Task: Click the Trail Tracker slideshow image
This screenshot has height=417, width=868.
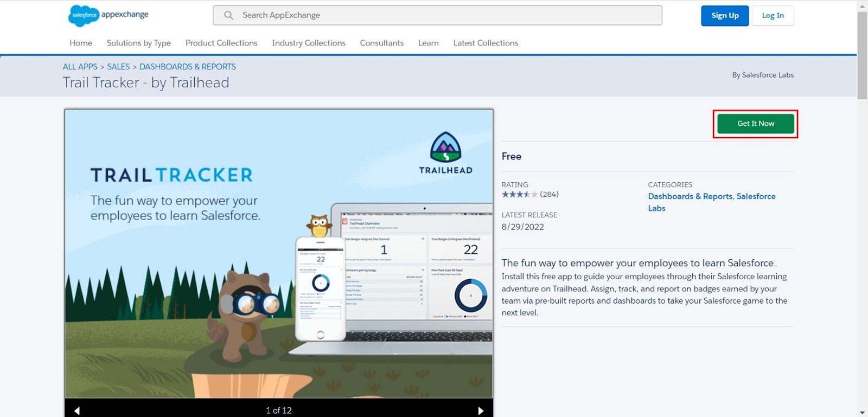Action: (279, 254)
